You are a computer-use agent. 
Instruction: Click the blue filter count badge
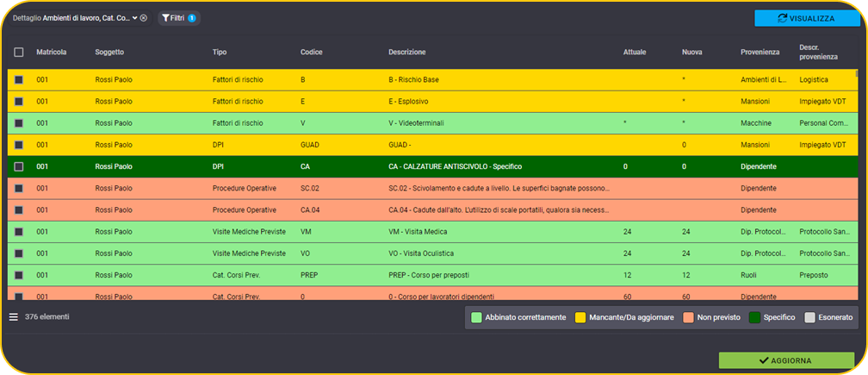[191, 18]
